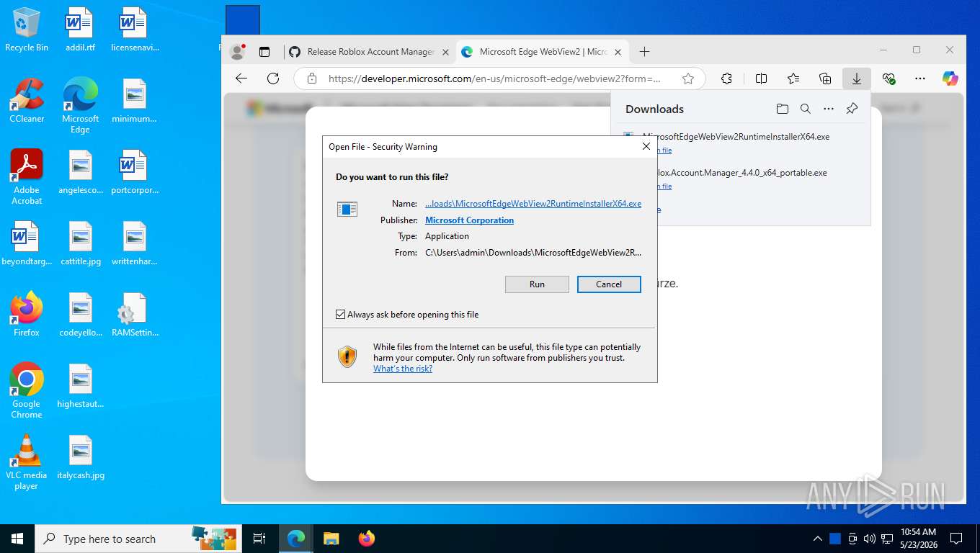
Task: Click the Downloads panel heading
Action: coord(654,109)
